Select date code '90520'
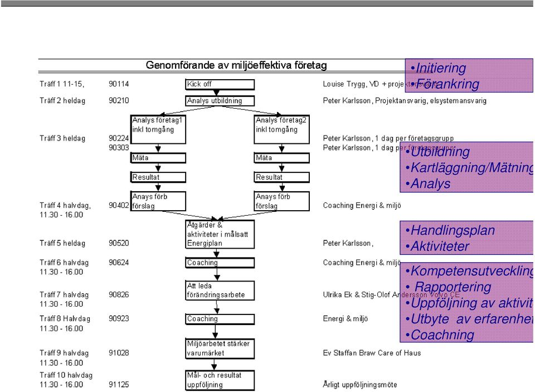 pos(119,243)
